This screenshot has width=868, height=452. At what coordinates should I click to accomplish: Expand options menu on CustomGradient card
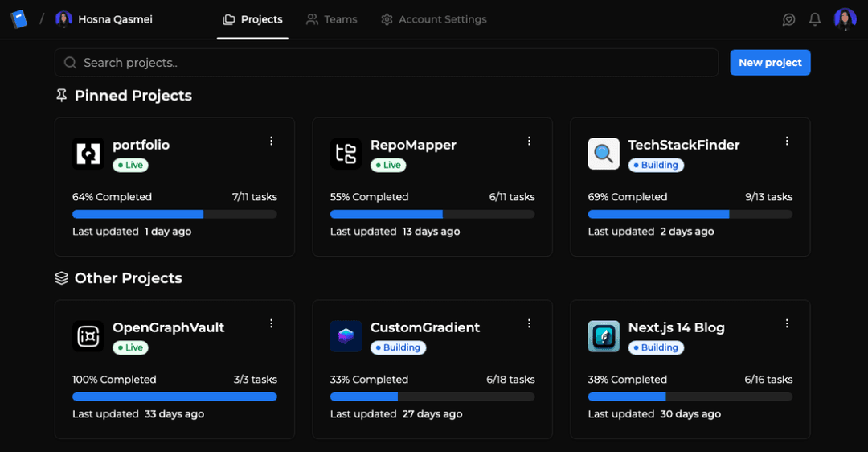coord(529,323)
